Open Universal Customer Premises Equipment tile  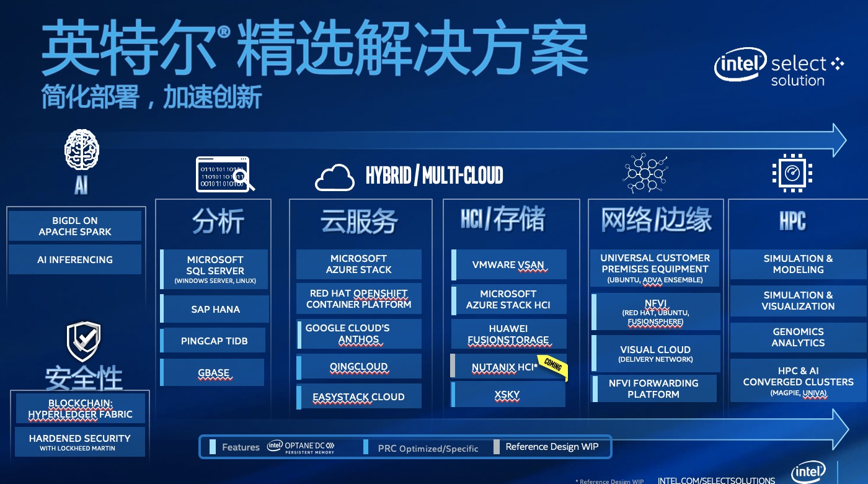[x=655, y=268]
